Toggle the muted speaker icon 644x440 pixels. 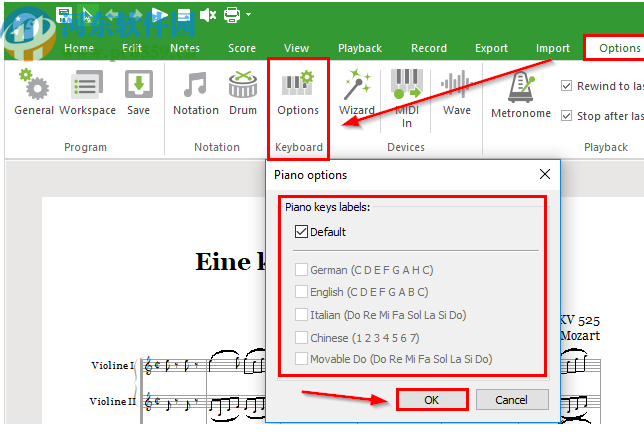pyautogui.click(x=208, y=15)
